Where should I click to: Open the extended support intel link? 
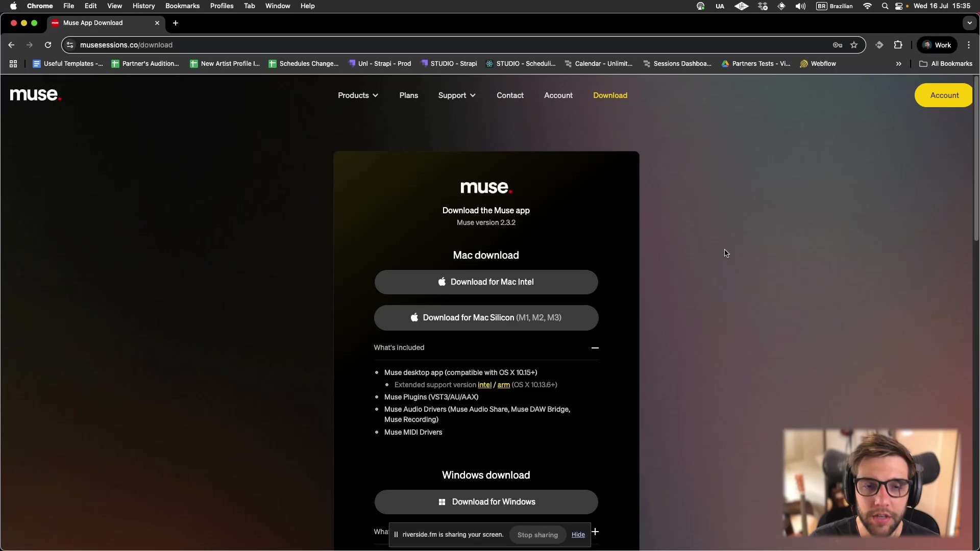[484, 385]
